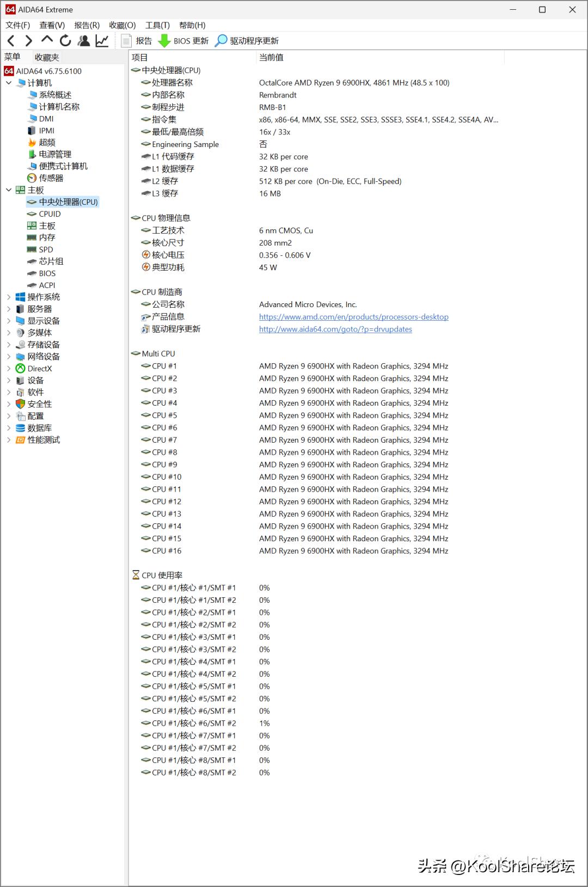This screenshot has height=887, width=588.
Task: Start BIOS 更新 from the toolbar
Action: [183, 41]
